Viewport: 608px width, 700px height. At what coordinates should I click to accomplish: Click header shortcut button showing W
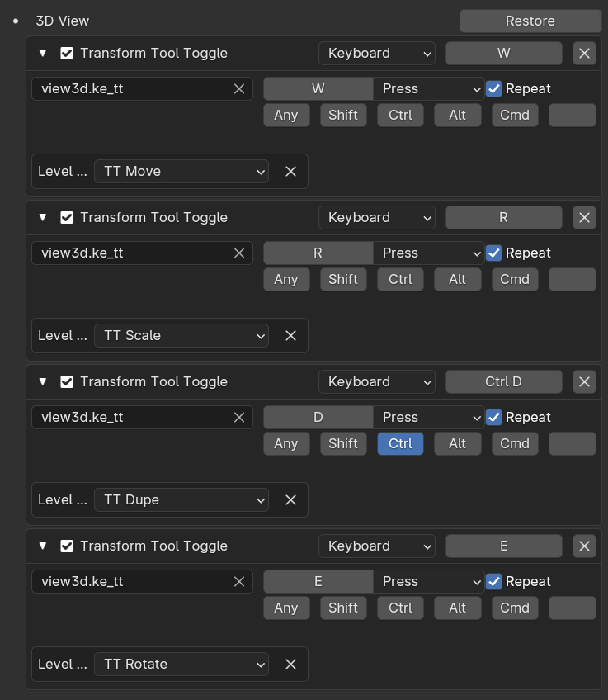click(x=503, y=54)
